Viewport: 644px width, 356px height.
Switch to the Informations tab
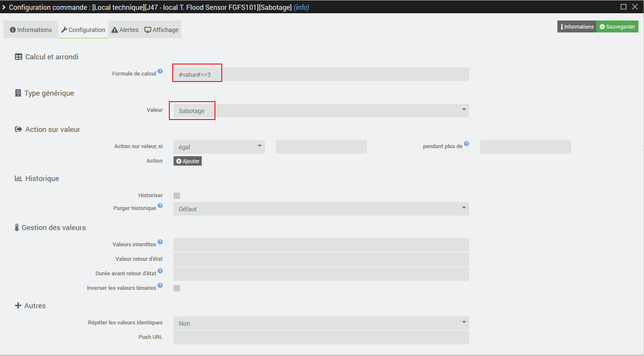click(31, 29)
